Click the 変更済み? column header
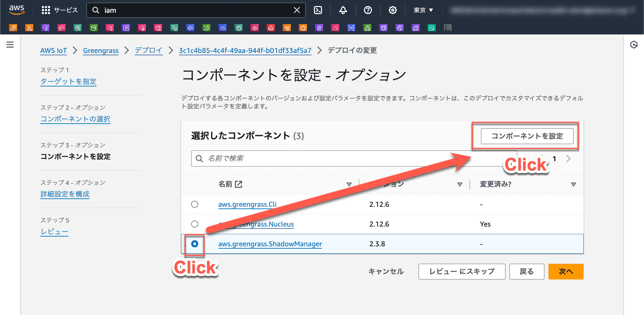The width and height of the screenshot is (644, 315). pyautogui.click(x=495, y=184)
